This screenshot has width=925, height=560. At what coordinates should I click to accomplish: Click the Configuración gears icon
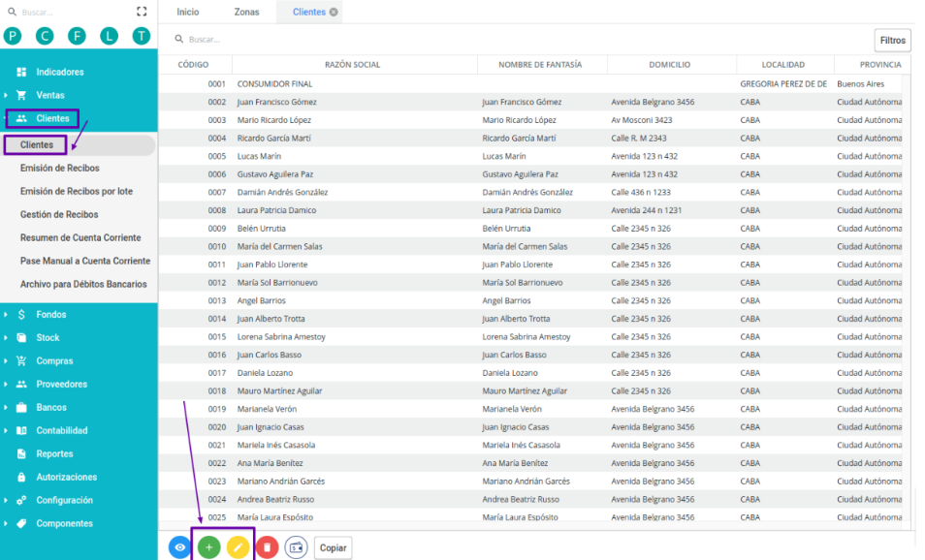click(x=22, y=500)
